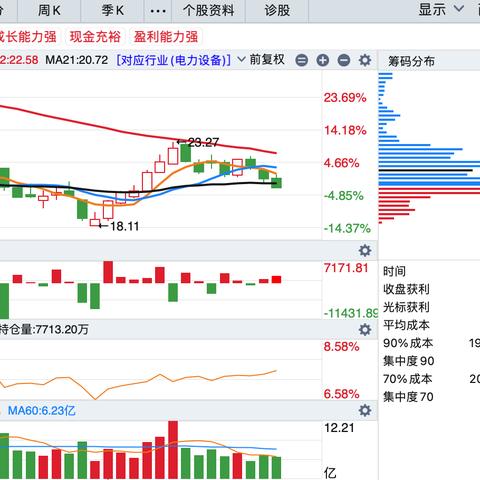
Task: Open the 前复权 adjustment option
Action: tap(267, 60)
